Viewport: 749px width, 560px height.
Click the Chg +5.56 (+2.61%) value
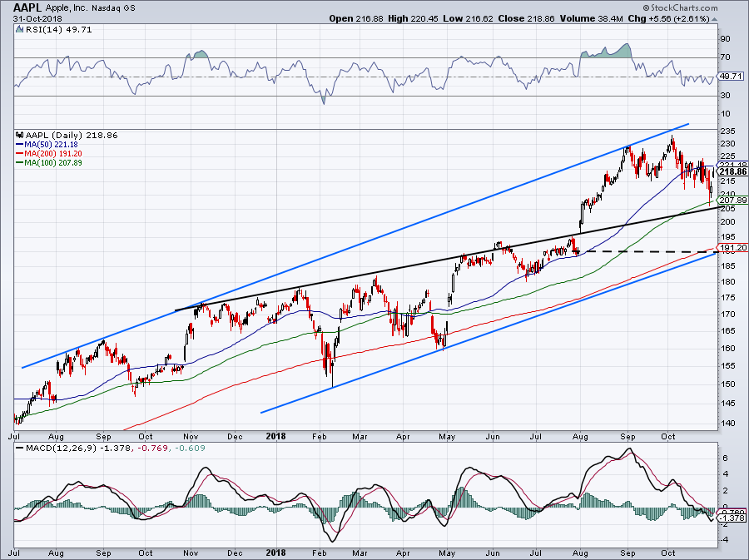click(668, 18)
